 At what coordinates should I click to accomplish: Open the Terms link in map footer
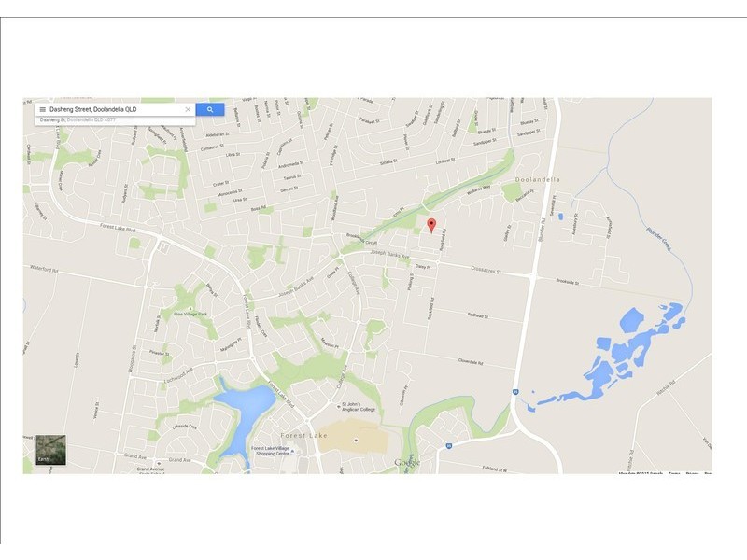674,473
